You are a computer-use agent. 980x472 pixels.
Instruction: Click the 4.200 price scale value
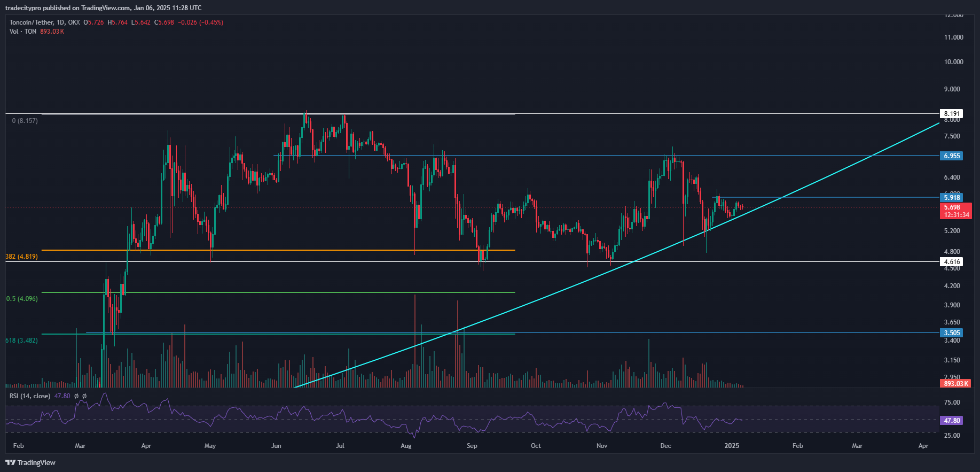coord(952,286)
